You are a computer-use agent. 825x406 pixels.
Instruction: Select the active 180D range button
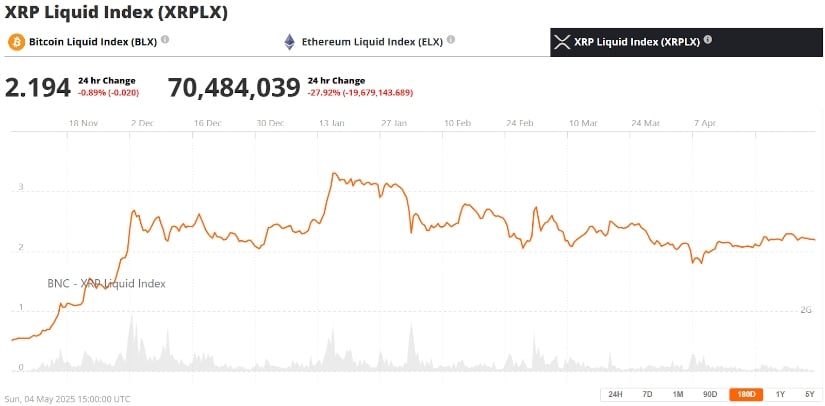pyautogui.click(x=744, y=394)
